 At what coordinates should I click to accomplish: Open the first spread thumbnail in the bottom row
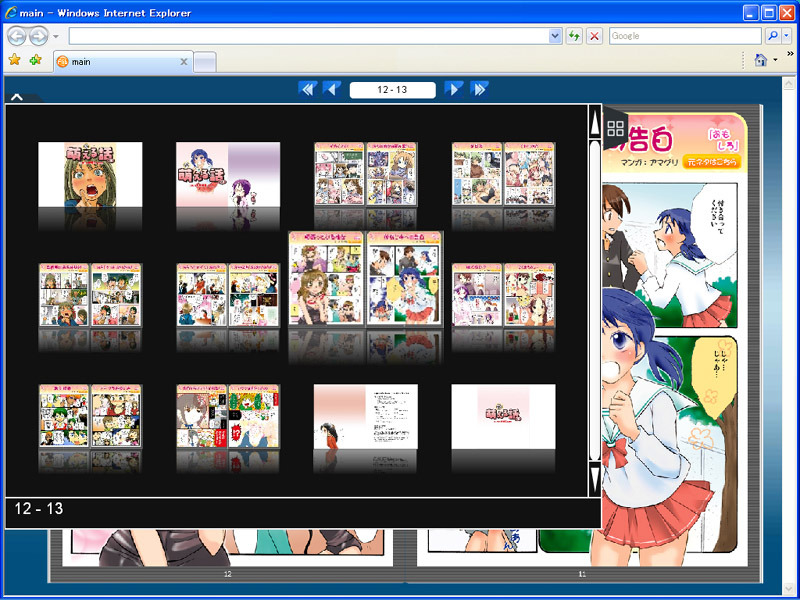pyautogui.click(x=90, y=416)
